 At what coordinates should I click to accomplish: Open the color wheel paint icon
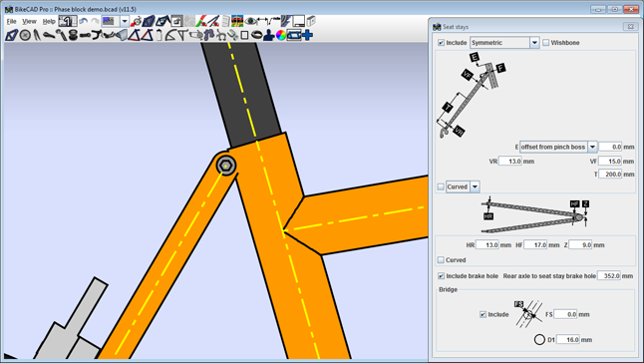[281, 35]
